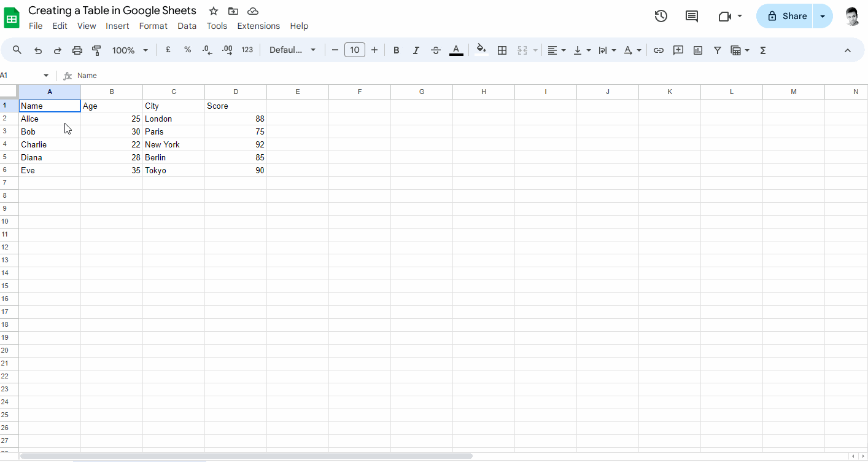Insert a link from the toolbar

pos(659,50)
